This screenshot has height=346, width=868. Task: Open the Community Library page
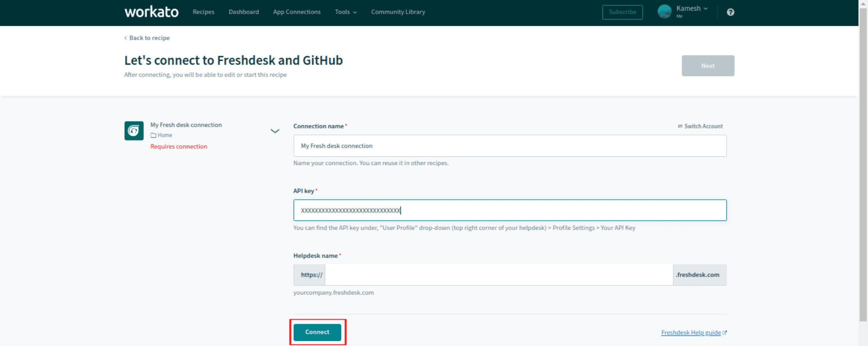(x=398, y=12)
